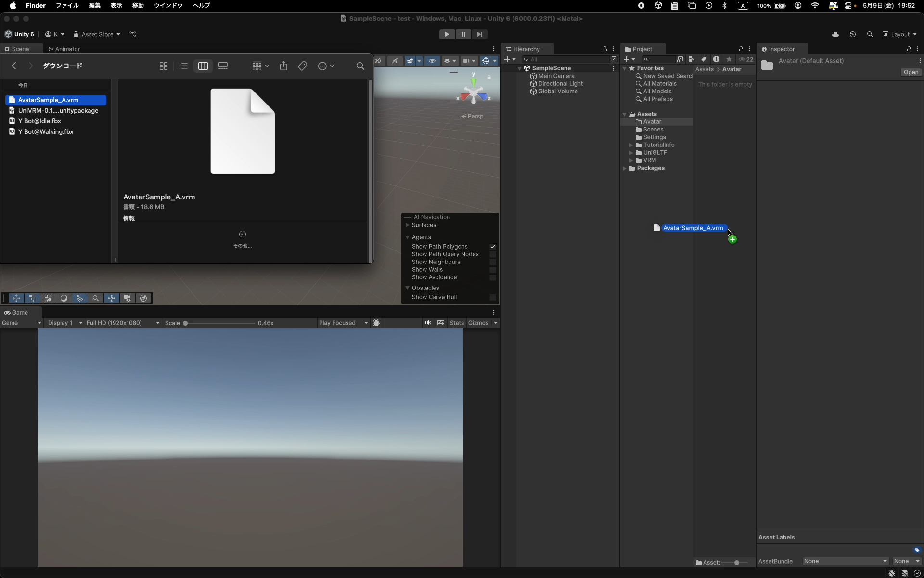Open the Play Focused dropdown
This screenshot has width=924, height=578.
[343, 323]
